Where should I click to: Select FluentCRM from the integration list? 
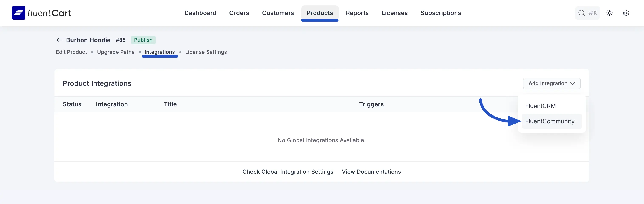pos(540,106)
